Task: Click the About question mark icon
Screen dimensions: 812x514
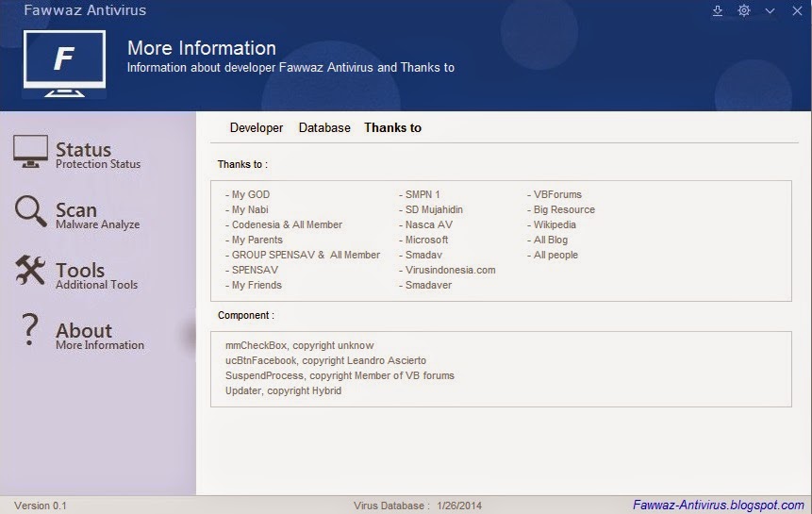Action: [30, 331]
